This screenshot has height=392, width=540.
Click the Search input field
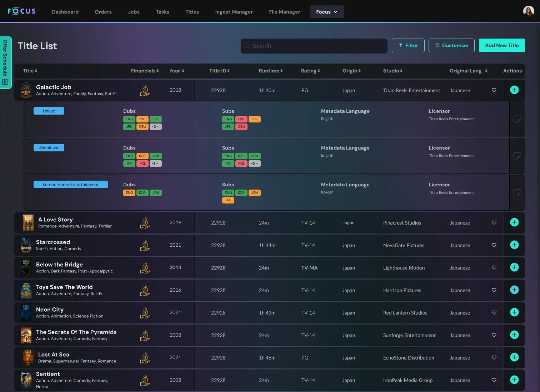coord(314,46)
